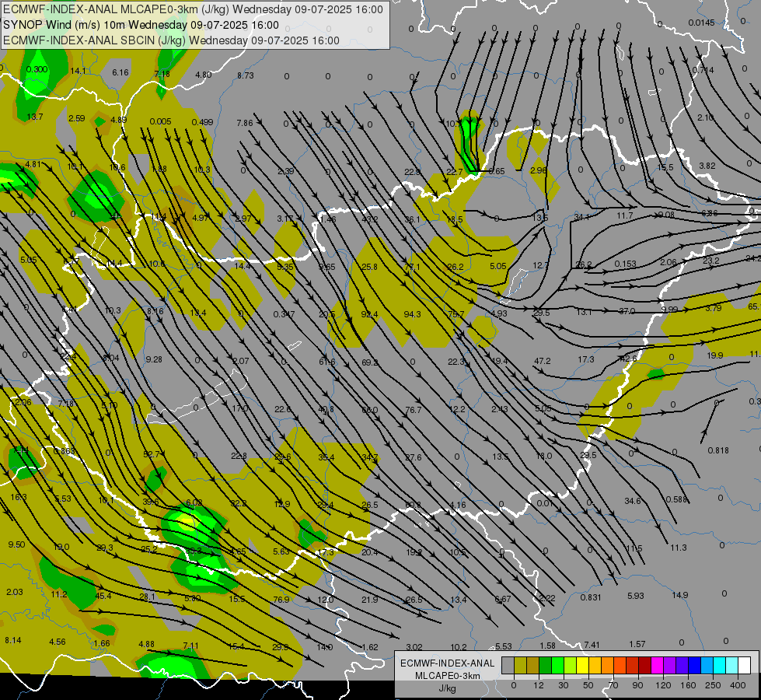Image resolution: width=761 pixels, height=700 pixels.
Task: Click the map value 37.0
Action: coord(627,311)
